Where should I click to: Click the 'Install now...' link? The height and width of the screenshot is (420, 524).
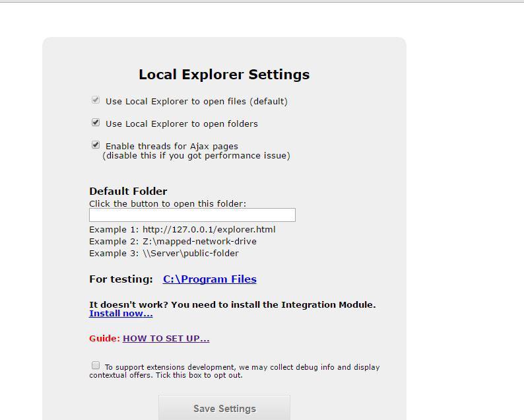point(121,314)
